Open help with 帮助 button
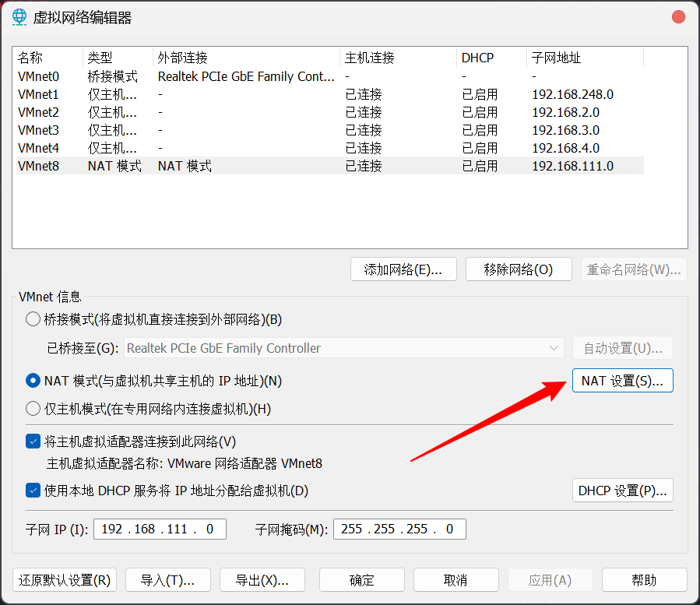Viewport: 700px width, 605px height. pos(644,579)
